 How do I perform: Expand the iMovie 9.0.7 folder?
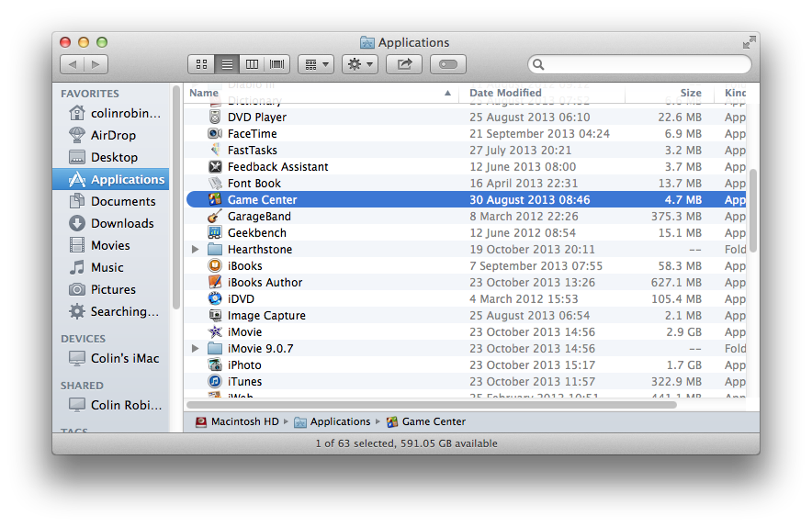tap(196, 348)
